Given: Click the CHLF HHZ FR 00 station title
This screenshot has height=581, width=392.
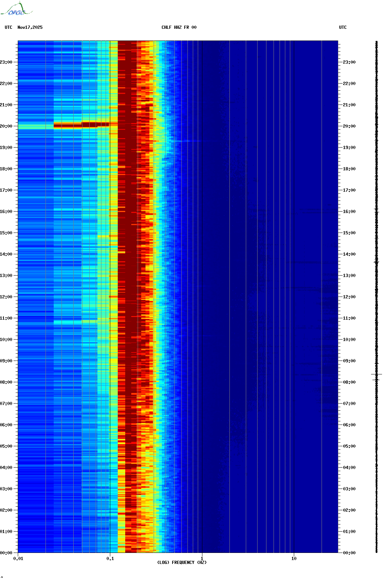Looking at the screenshot, I should pos(179,27).
